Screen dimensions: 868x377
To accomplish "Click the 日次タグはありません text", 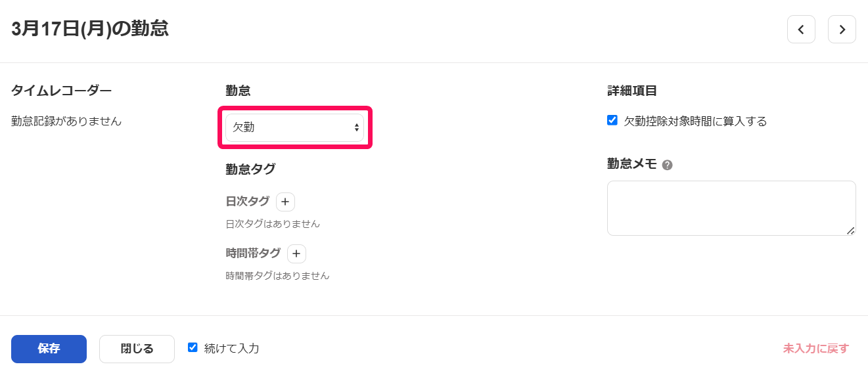I will [x=273, y=224].
